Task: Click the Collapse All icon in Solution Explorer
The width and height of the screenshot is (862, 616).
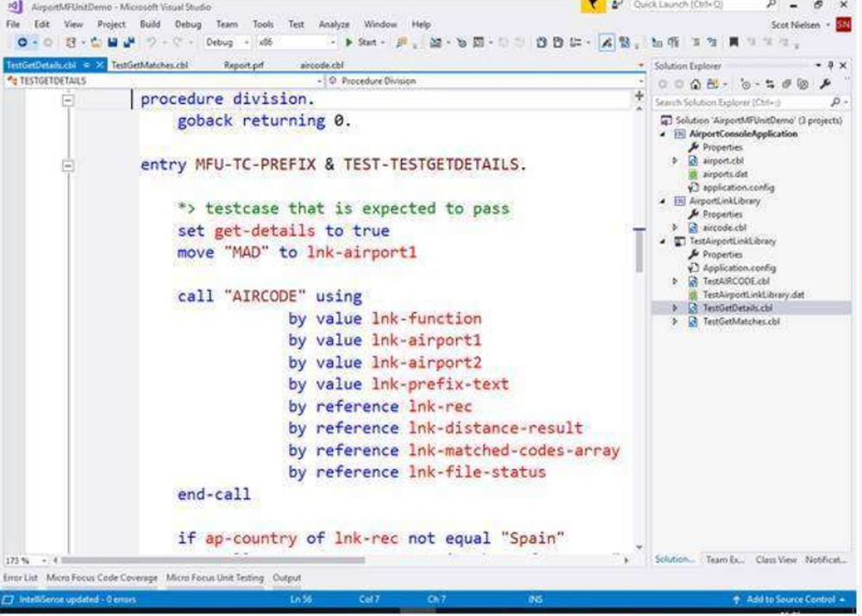Action: coord(787,84)
